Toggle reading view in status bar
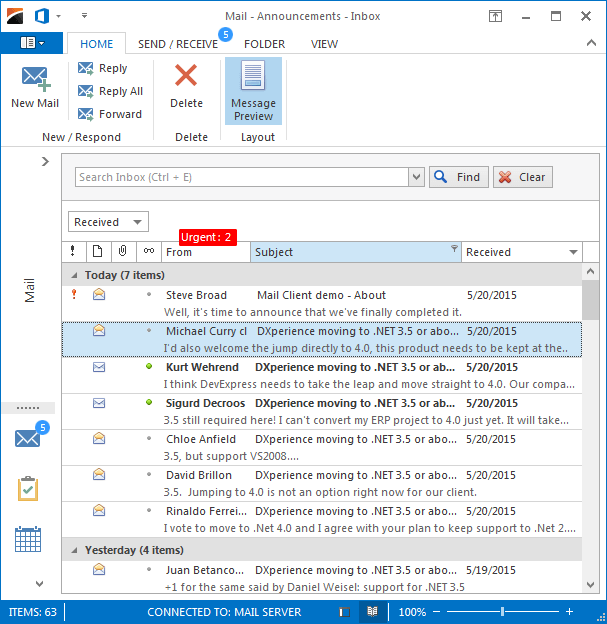 pos(372,611)
